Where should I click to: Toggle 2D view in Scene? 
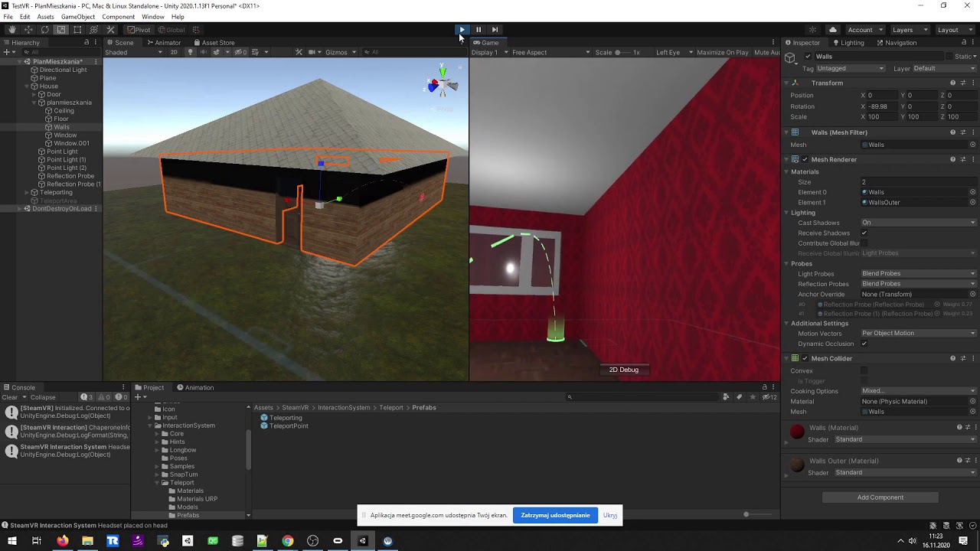[174, 52]
